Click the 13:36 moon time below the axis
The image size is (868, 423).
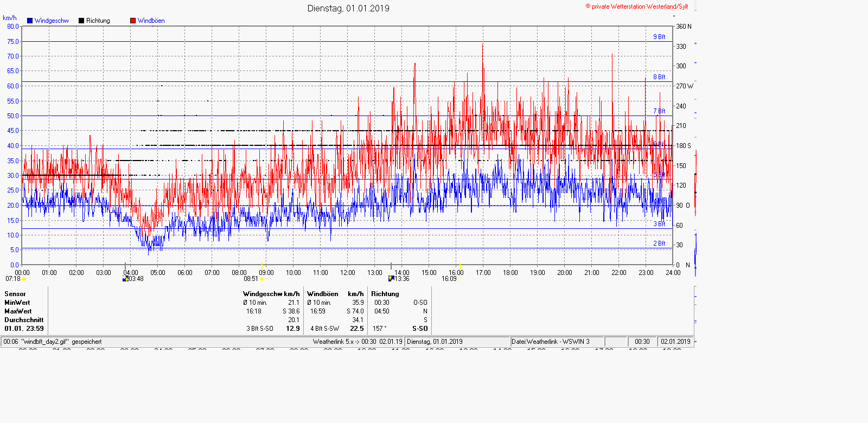click(402, 279)
